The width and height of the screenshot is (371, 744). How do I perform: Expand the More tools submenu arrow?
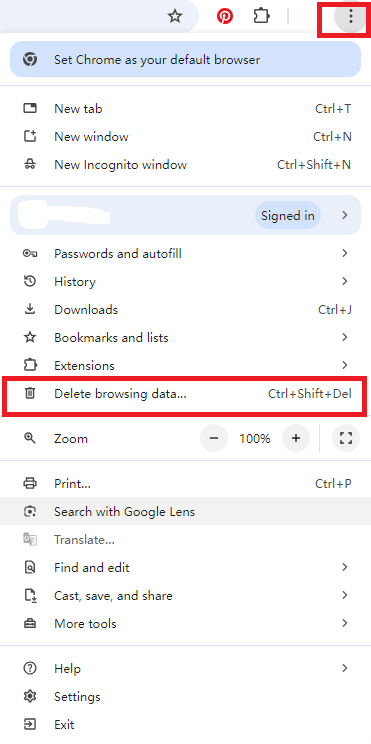pos(345,623)
